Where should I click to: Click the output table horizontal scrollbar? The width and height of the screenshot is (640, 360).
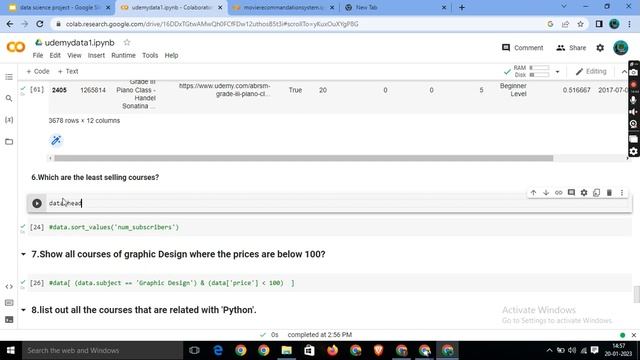coord(304,158)
